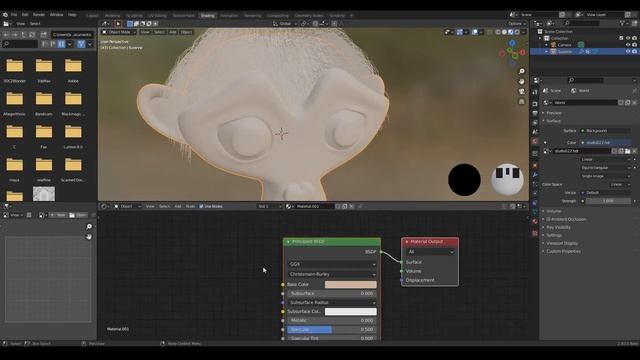
Task: Open the node editor Add menu
Action: click(178, 207)
